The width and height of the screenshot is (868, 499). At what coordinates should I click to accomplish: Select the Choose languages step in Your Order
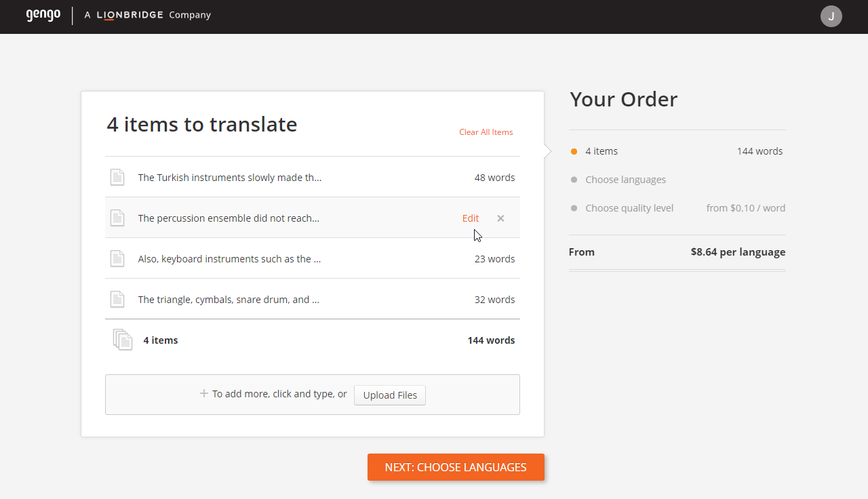coord(625,179)
